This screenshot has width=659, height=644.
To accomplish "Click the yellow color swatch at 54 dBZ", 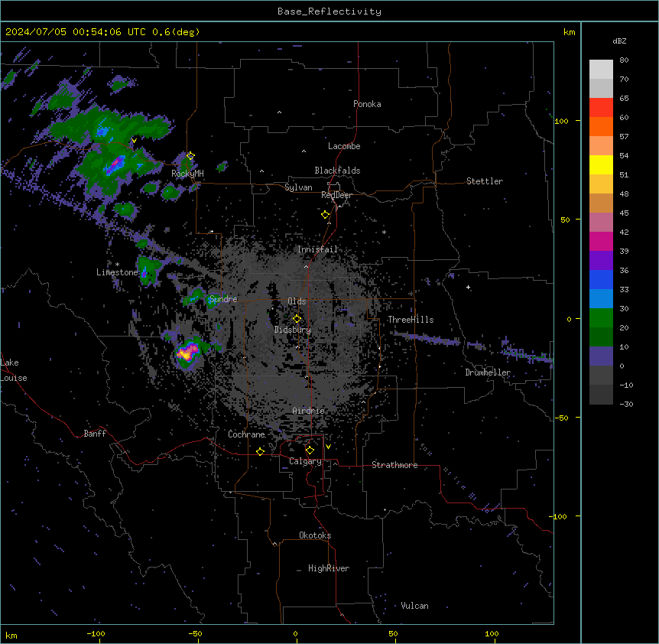I will pos(601,164).
